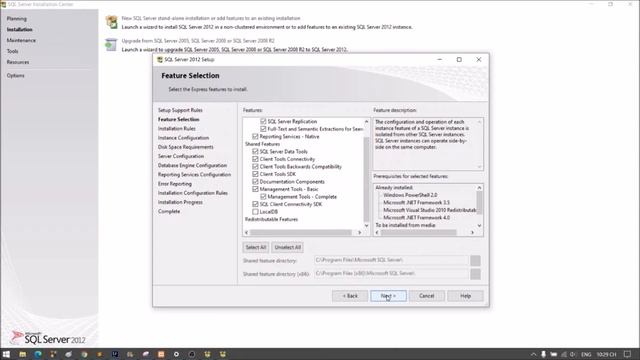640x360 pixels.
Task: Open Options in Installation Center sidebar
Action: [16, 76]
